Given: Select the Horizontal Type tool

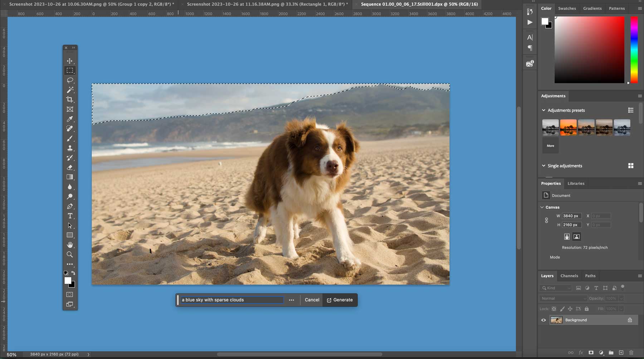Looking at the screenshot, I should (x=70, y=216).
